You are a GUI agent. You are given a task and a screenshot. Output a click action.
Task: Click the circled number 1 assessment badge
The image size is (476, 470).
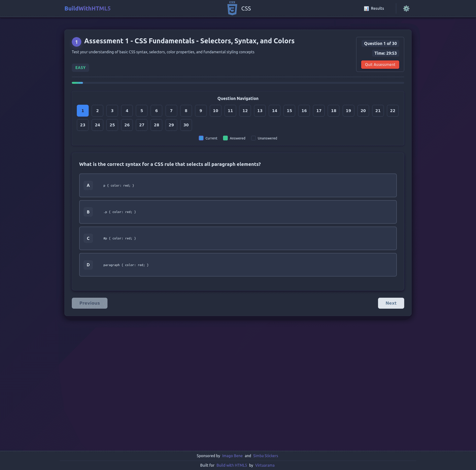[77, 42]
